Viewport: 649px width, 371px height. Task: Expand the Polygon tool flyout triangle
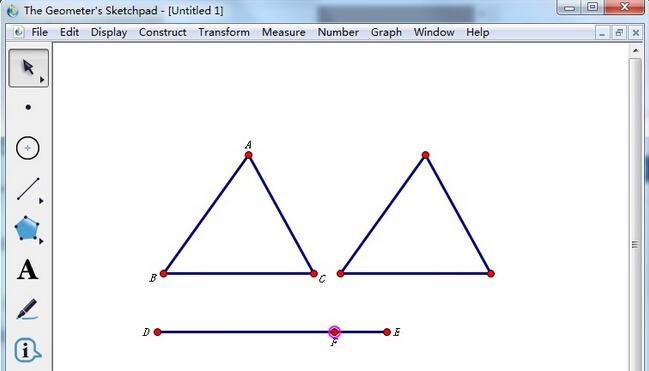41,241
